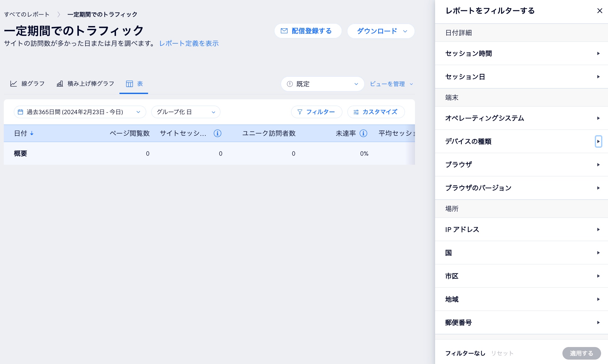Click the table icon next to 表

pos(130,84)
